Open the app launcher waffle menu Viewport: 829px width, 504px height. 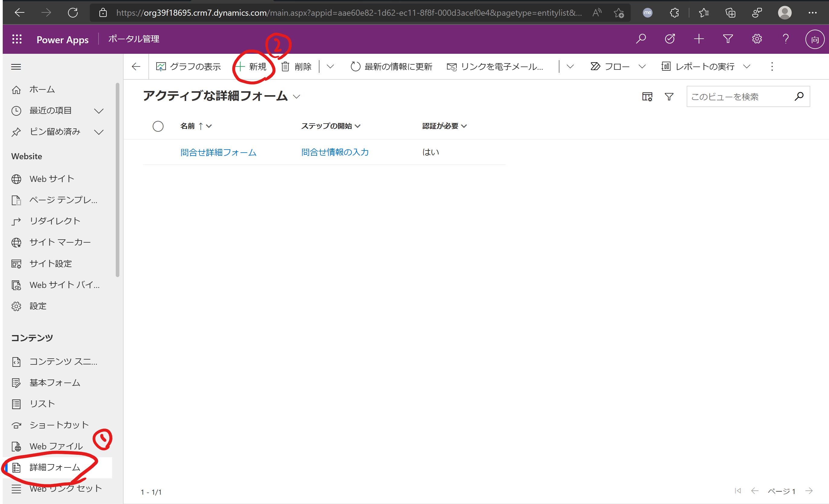(17, 39)
